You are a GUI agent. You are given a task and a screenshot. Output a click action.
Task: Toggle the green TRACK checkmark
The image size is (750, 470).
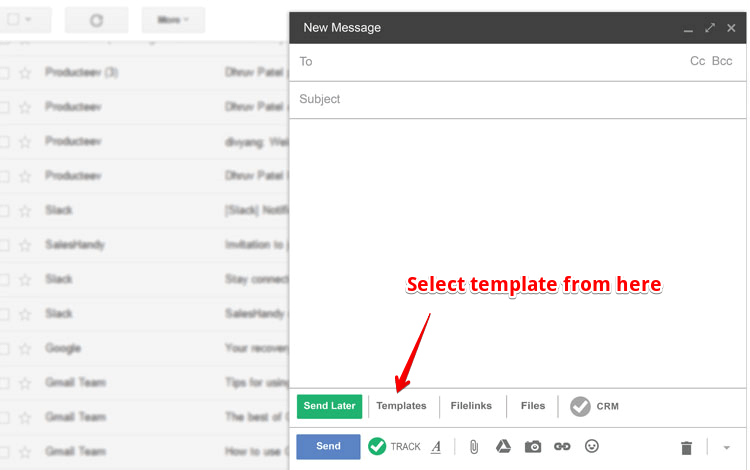(x=377, y=446)
